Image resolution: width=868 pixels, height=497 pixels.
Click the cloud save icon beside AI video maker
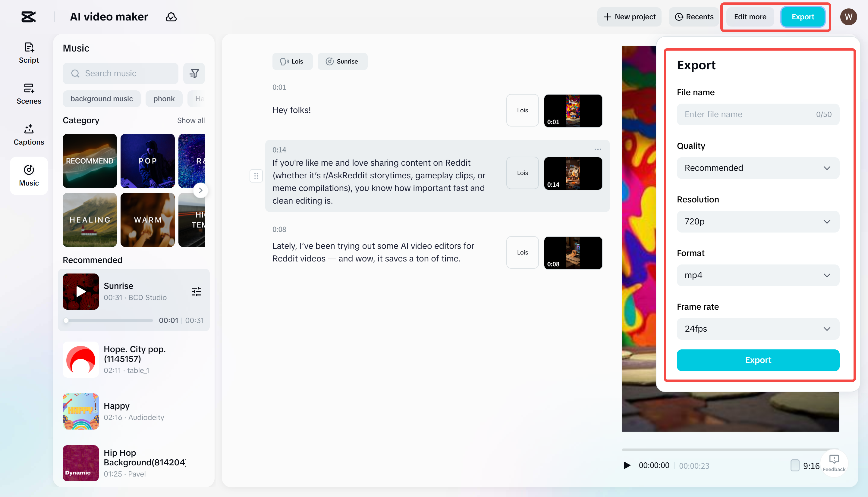[x=171, y=17]
